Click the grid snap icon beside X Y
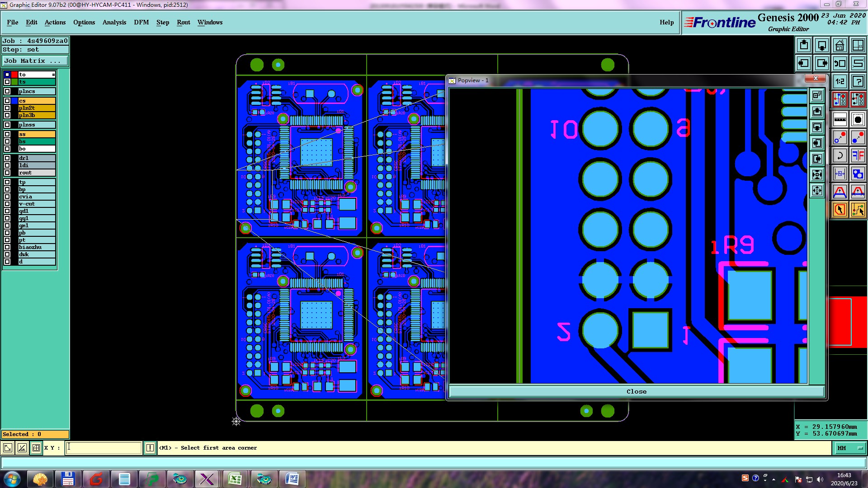Image resolution: width=868 pixels, height=488 pixels. (36, 448)
